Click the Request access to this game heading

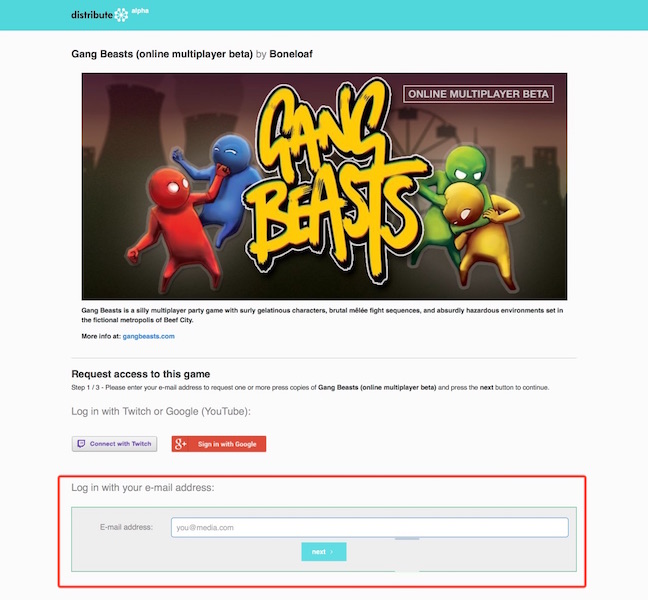point(141,374)
